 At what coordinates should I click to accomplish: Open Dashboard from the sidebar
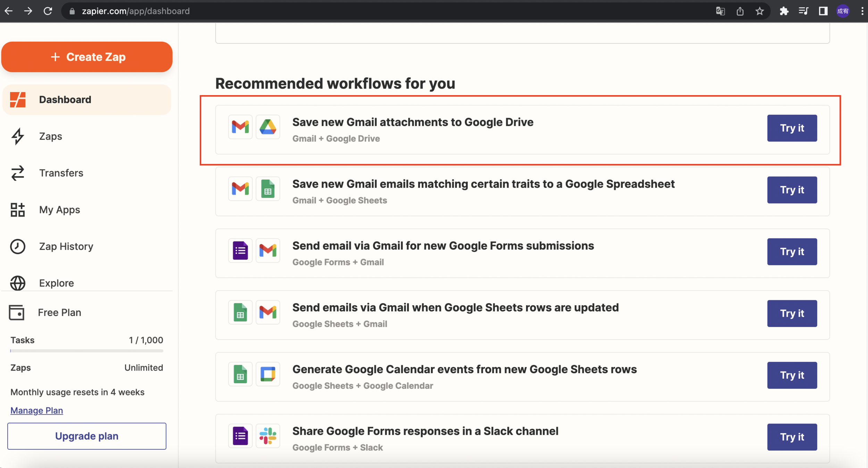tap(65, 100)
